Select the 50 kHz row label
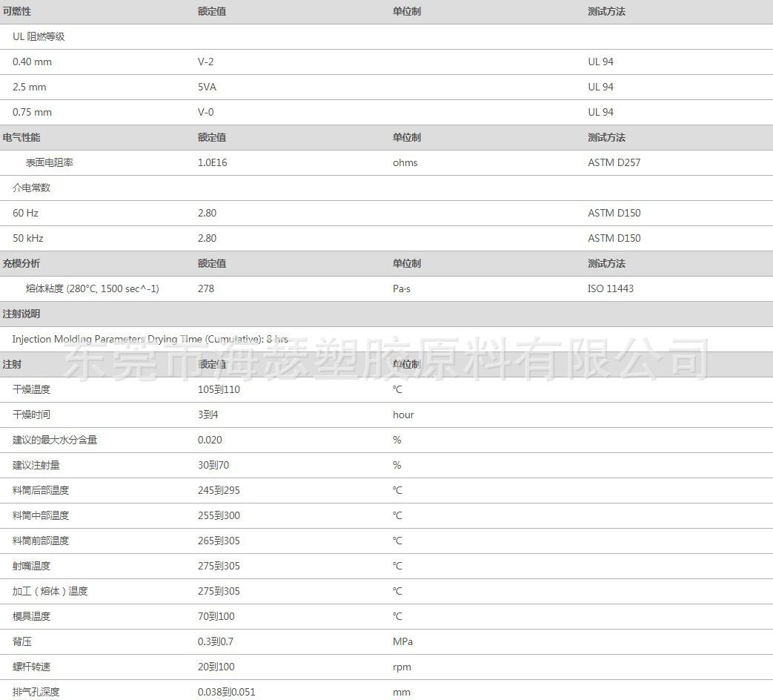The image size is (773, 700). [x=28, y=239]
